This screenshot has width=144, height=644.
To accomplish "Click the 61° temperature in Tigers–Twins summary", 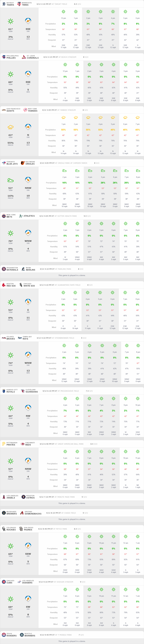I will (x=11, y=29).
